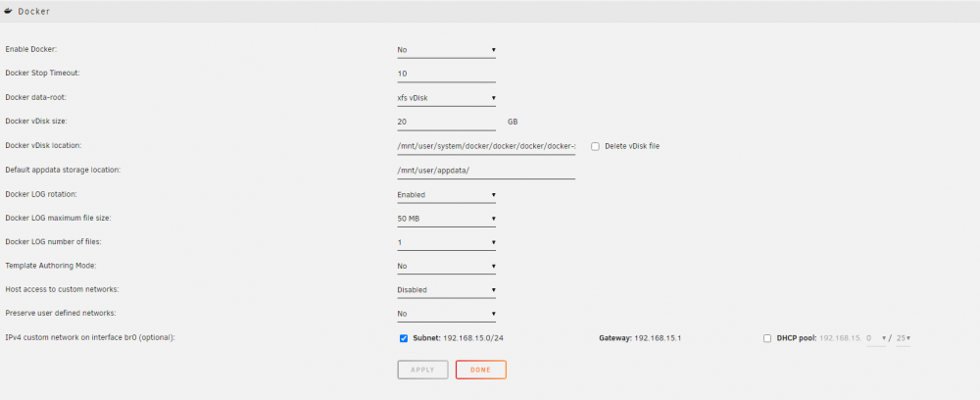
Task: Click IPv4 custom network on interface br0 label
Action: [x=90, y=337]
